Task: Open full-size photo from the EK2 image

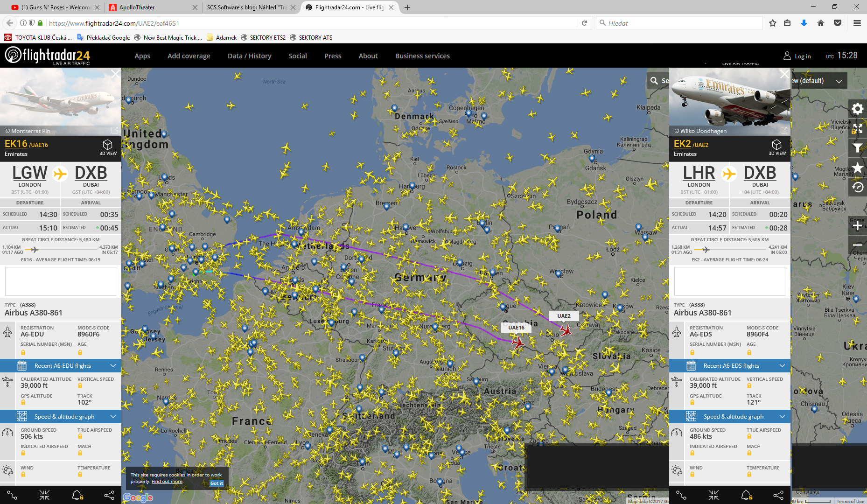Action: coord(784,130)
